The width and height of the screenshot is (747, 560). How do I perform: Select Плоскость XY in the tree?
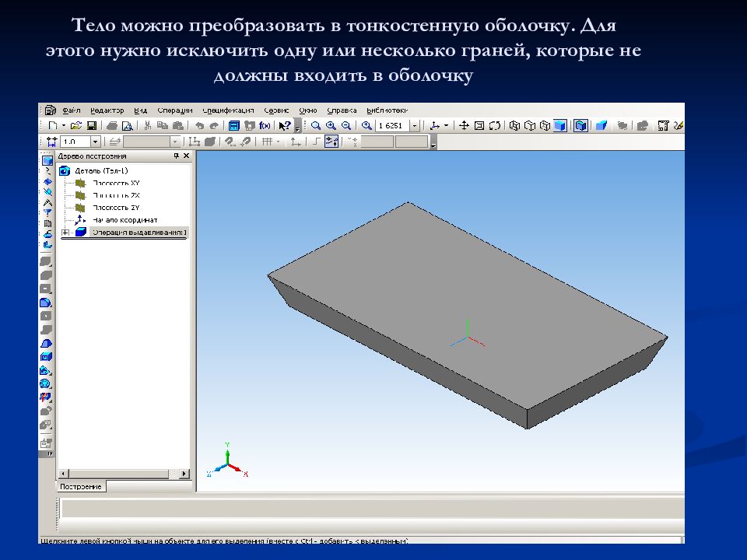[x=116, y=183]
